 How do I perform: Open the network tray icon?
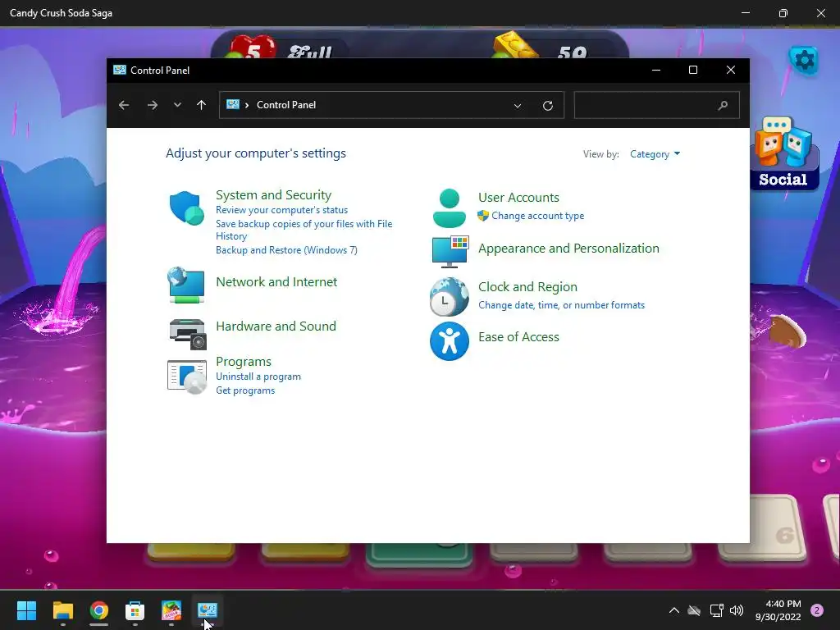(716, 610)
